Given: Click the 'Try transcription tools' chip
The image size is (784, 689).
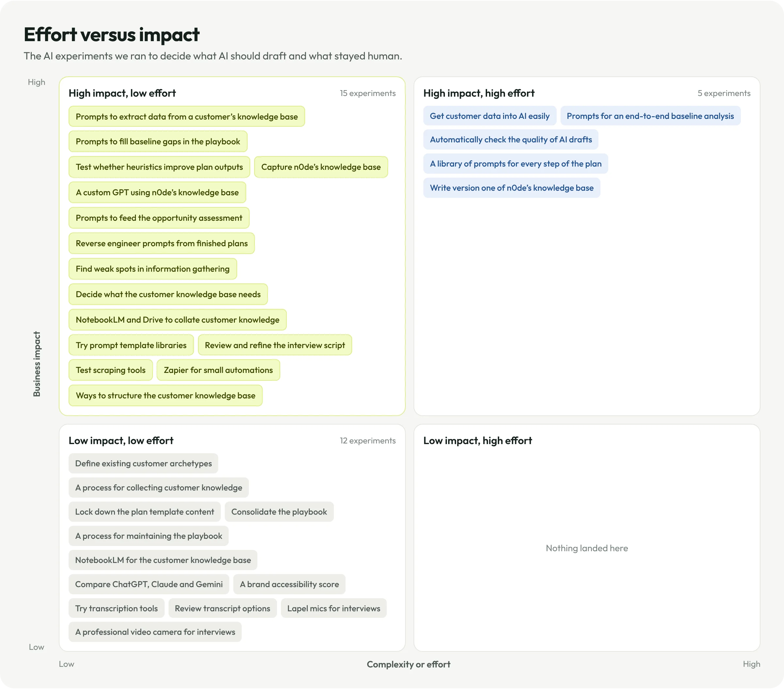Looking at the screenshot, I should 116,608.
